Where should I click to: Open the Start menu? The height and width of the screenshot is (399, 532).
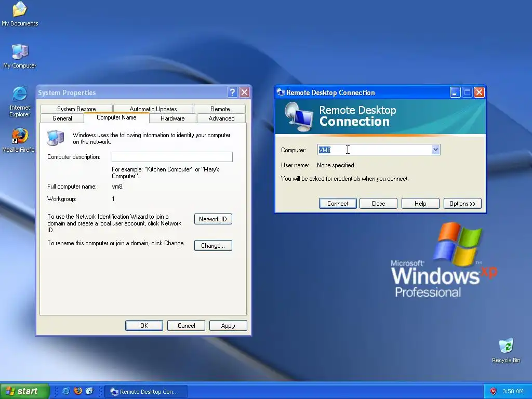(x=24, y=391)
